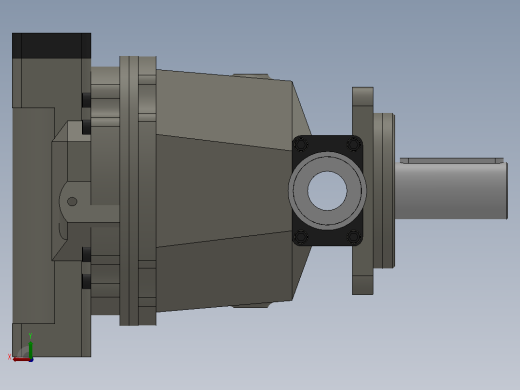Click the small round hole in the left lug

point(72,201)
